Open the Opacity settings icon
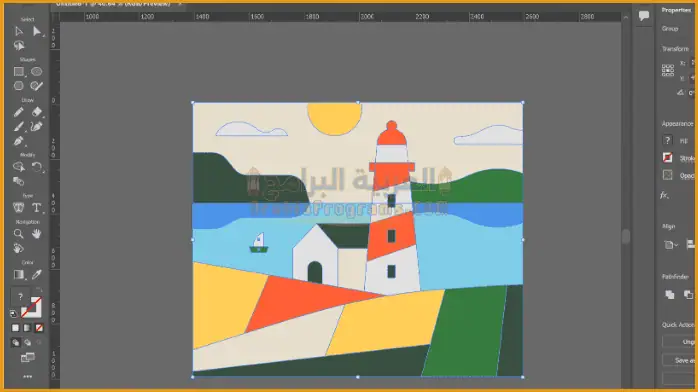 [x=667, y=175]
